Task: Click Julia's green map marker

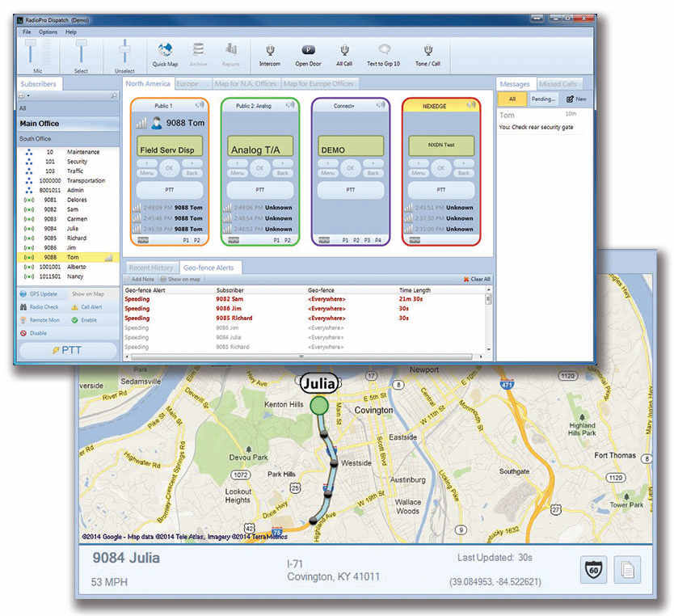Action: click(319, 405)
